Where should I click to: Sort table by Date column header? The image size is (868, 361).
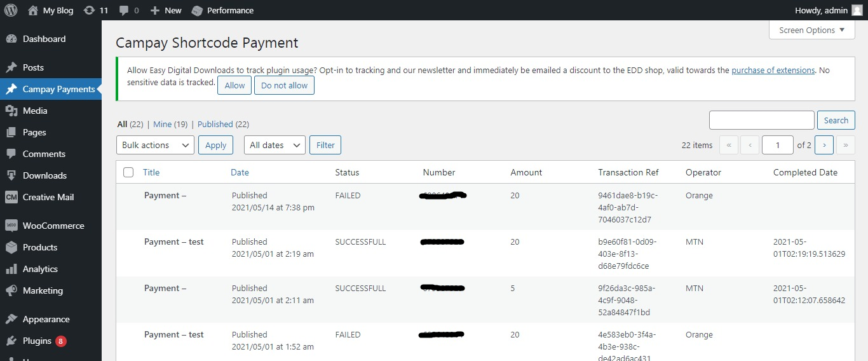[x=240, y=172]
